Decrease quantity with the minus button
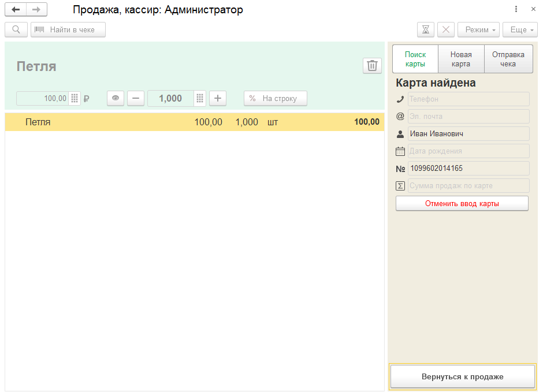The width and height of the screenshot is (543, 392). pyautogui.click(x=136, y=98)
